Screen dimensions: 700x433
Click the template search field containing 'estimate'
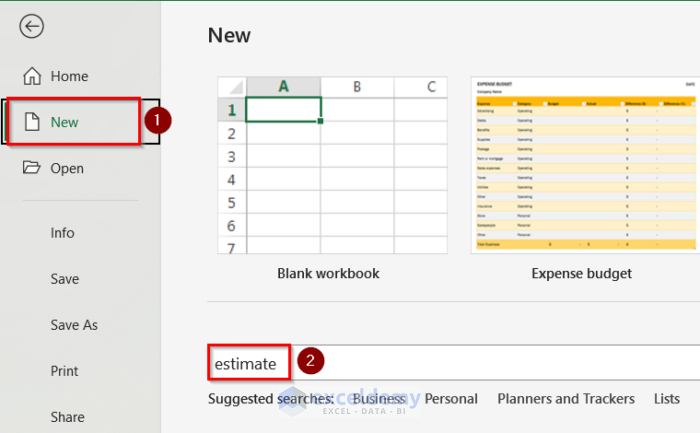450,363
